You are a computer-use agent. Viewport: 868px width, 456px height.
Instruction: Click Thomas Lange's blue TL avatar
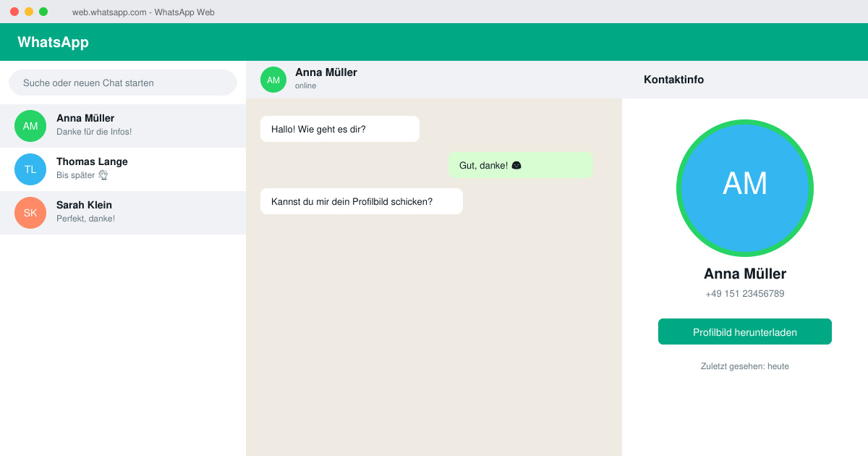(30, 169)
